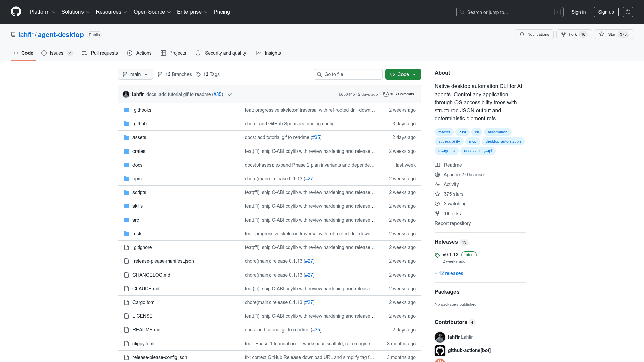This screenshot has width=644, height=362.
Task: Click the Go to file input
Action: [x=348, y=74]
